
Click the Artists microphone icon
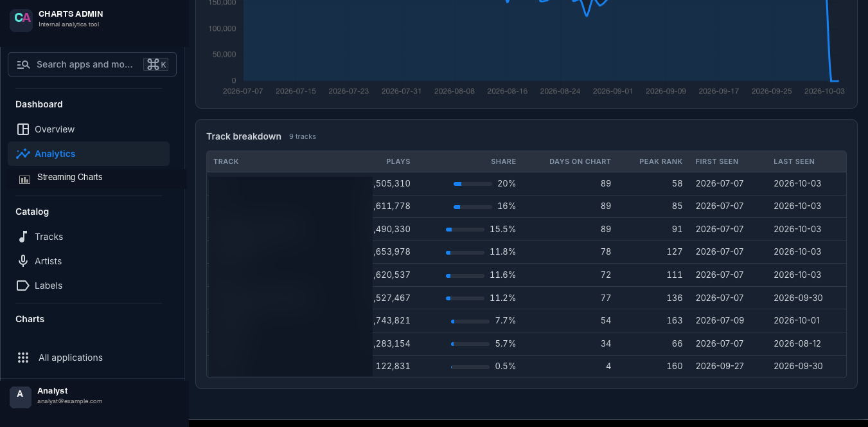pos(23,261)
